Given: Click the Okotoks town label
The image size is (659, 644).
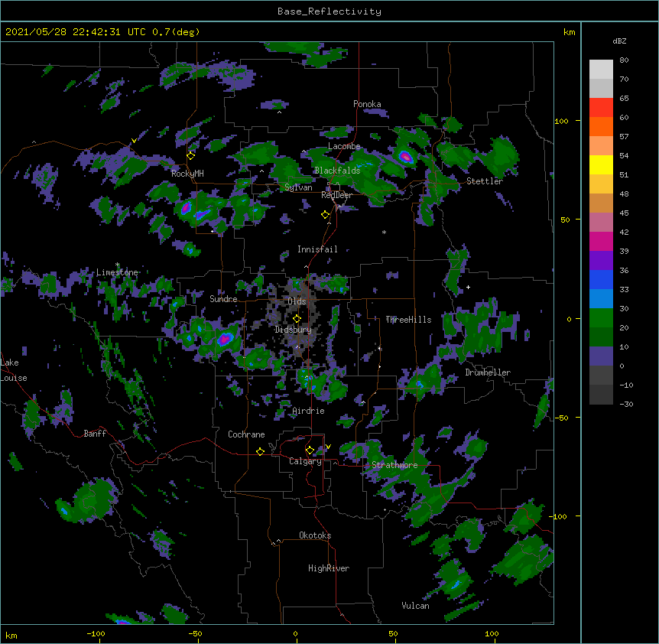Looking at the screenshot, I should pos(315,535).
